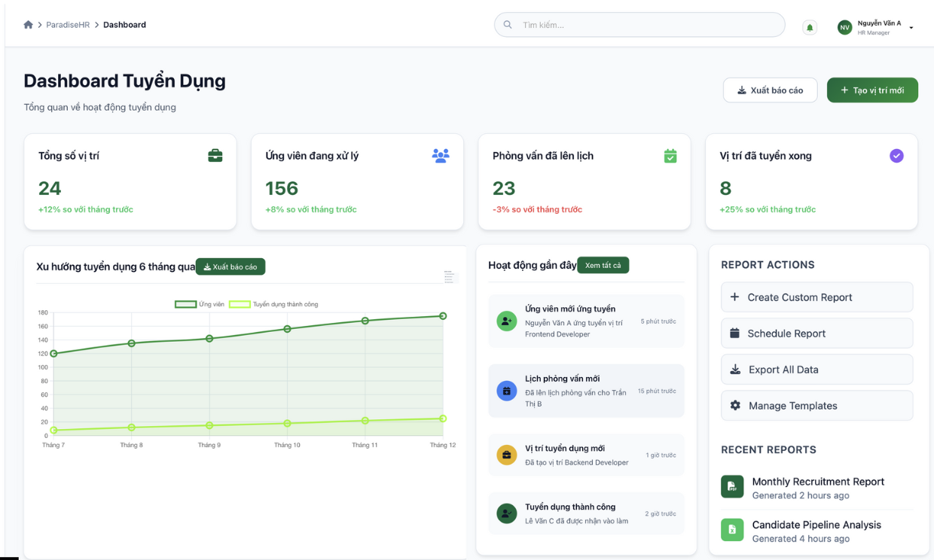Screen dimensions: 934x560
Task: Click the green icon beside Ứng viên mới ứng tuyển
Action: click(507, 321)
